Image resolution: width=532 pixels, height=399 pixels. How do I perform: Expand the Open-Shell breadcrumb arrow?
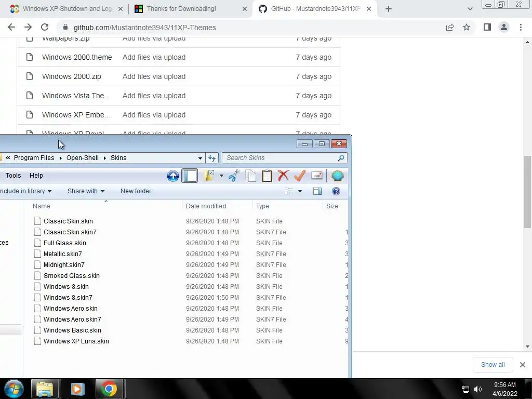[104, 158]
